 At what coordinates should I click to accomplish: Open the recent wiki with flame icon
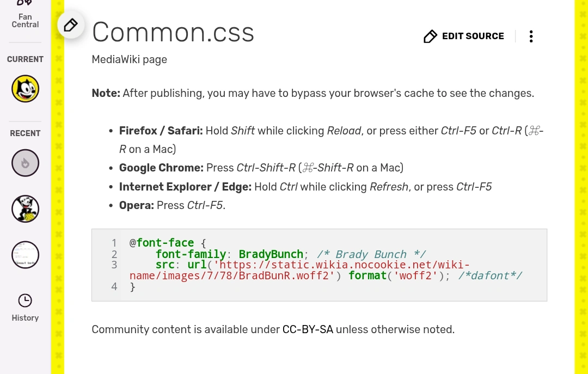click(x=25, y=163)
